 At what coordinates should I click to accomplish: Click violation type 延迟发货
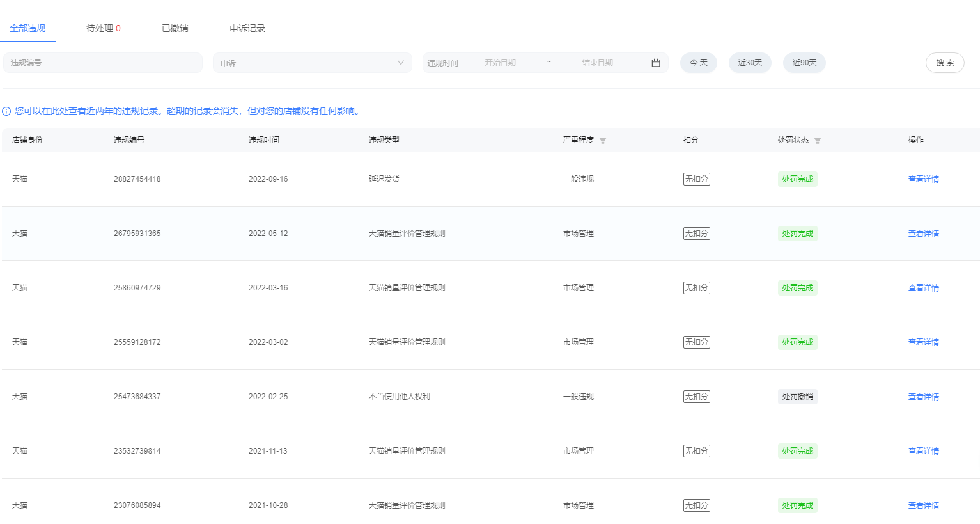[384, 179]
